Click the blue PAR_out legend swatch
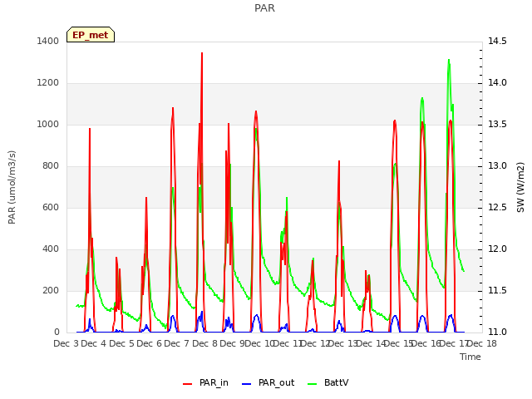The image size is (532, 399). [x=247, y=384]
